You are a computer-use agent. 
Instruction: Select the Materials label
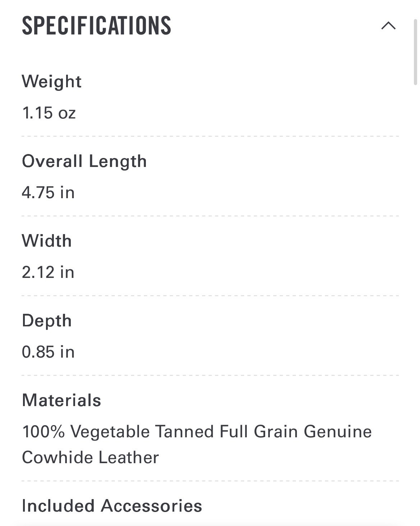[x=61, y=400]
